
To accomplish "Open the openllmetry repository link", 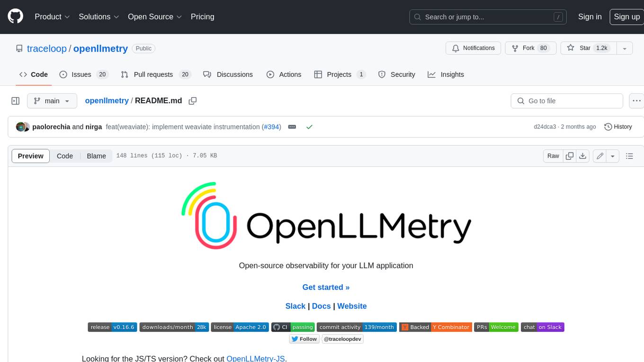I will tap(100, 48).
